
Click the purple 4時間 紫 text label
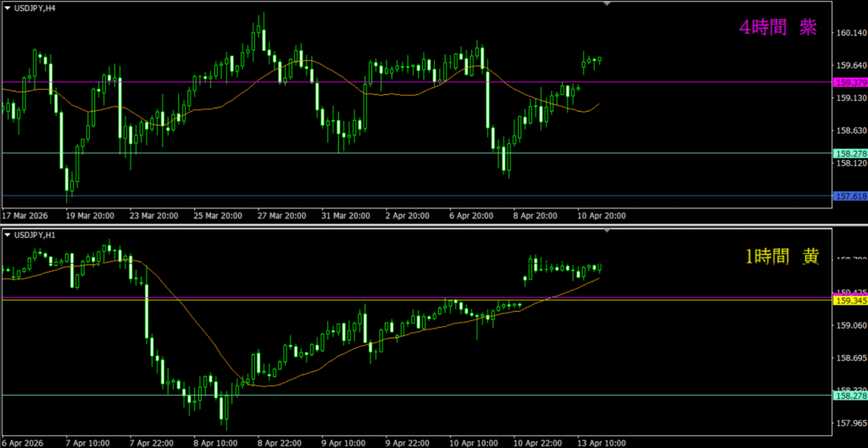pos(777,28)
